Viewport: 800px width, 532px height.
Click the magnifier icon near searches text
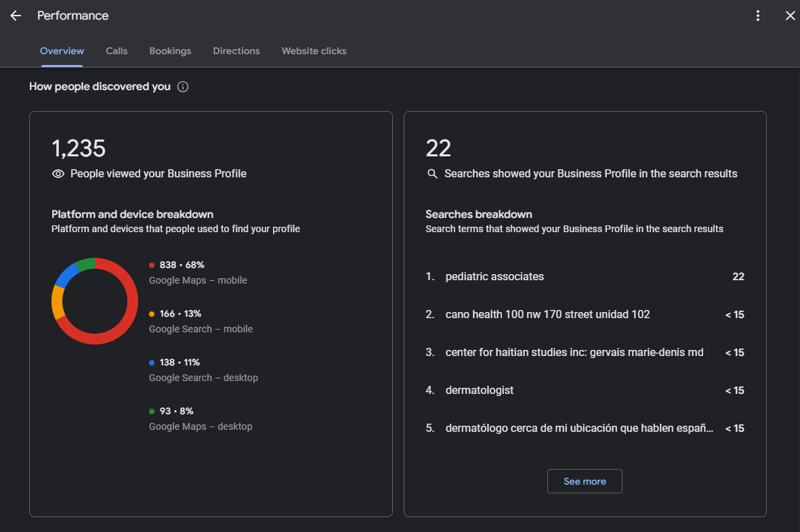[x=432, y=174]
